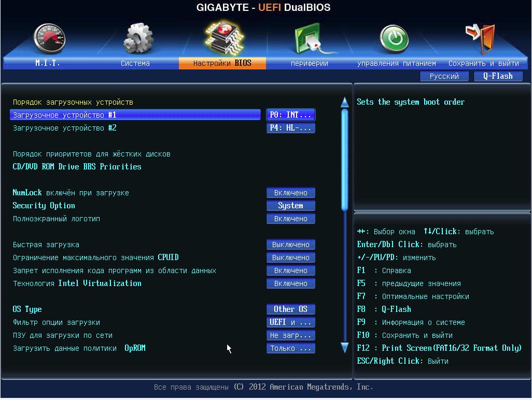
Task: Switch to the Система tab
Action: tap(135, 63)
